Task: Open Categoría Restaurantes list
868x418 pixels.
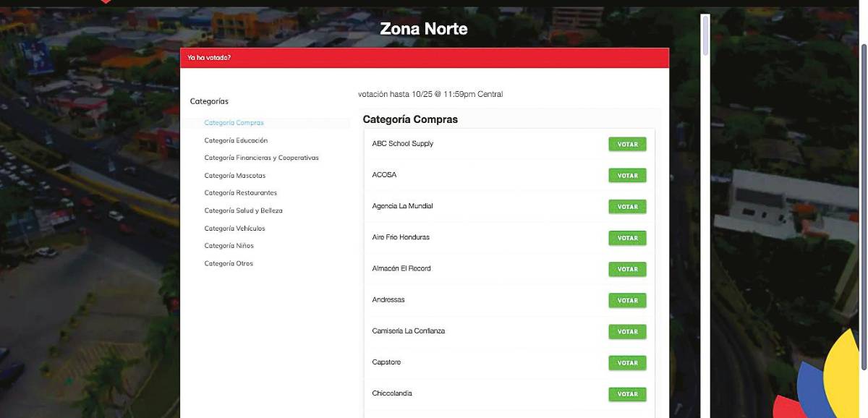Action: (240, 193)
